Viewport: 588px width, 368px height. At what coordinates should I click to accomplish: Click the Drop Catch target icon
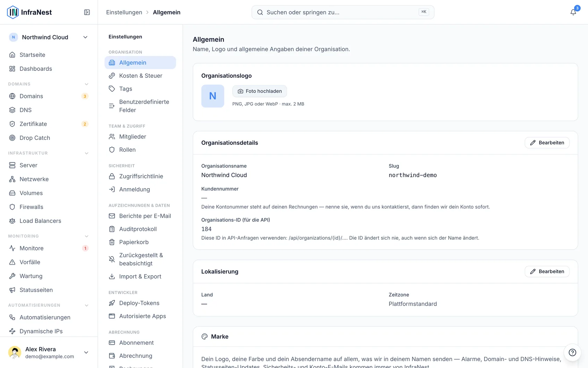[x=12, y=138]
